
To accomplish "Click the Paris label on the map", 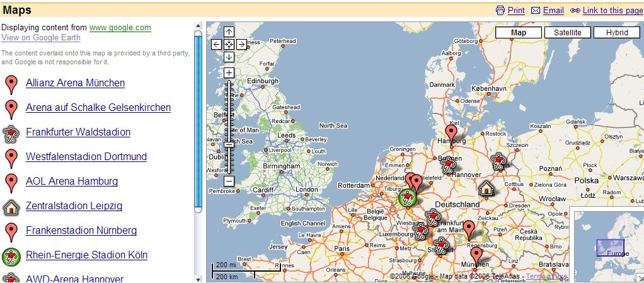I will (x=342, y=248).
